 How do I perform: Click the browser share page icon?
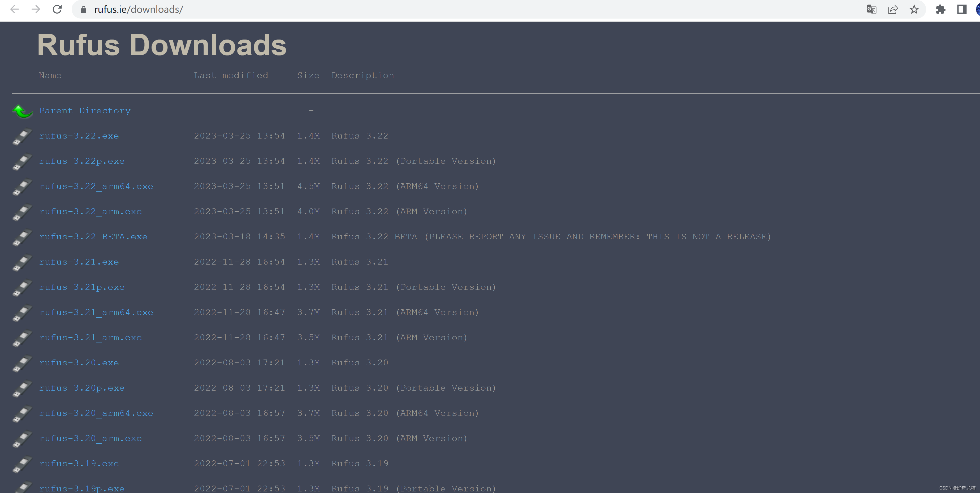click(893, 10)
